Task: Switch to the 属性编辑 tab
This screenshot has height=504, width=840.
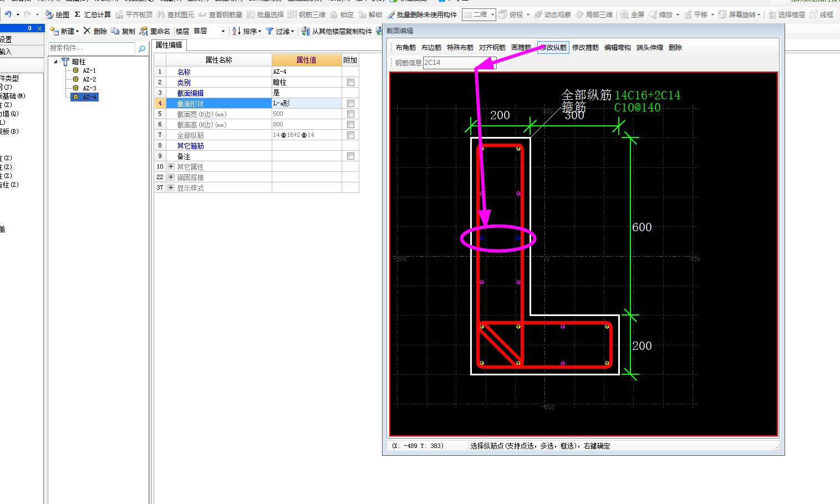Action: (169, 45)
